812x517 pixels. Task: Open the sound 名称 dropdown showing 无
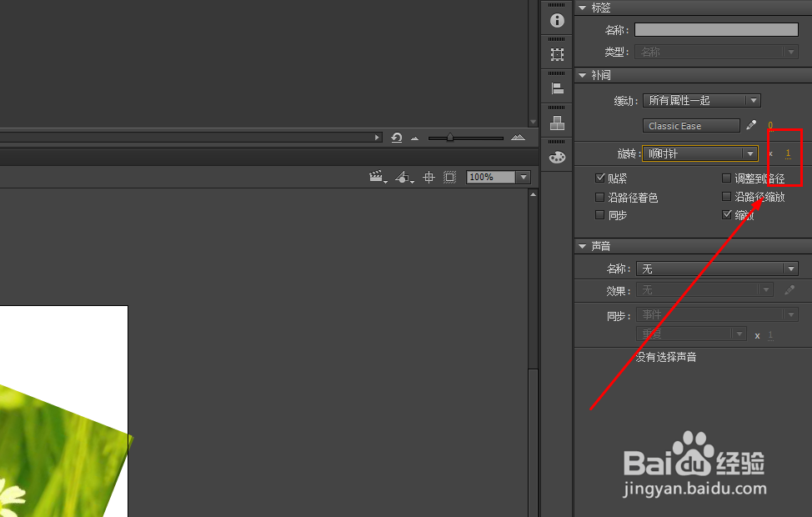click(x=717, y=269)
